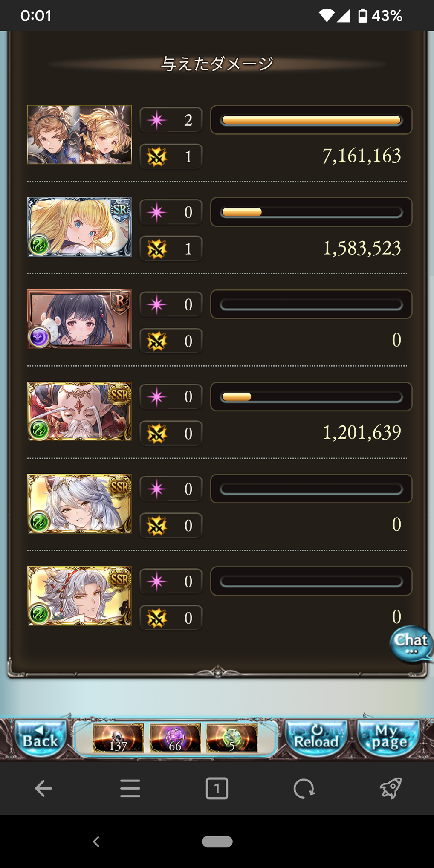Select the main character duo portrait
Screen dimensions: 434x868
[80, 135]
